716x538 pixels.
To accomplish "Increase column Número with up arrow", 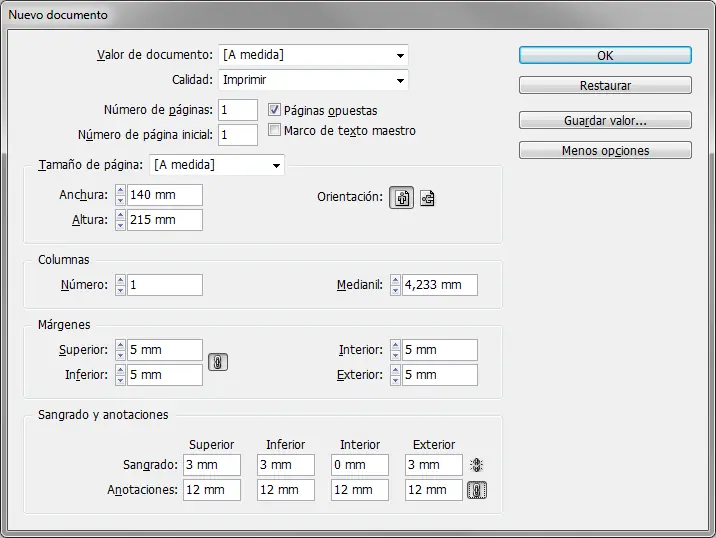I will click(120, 280).
